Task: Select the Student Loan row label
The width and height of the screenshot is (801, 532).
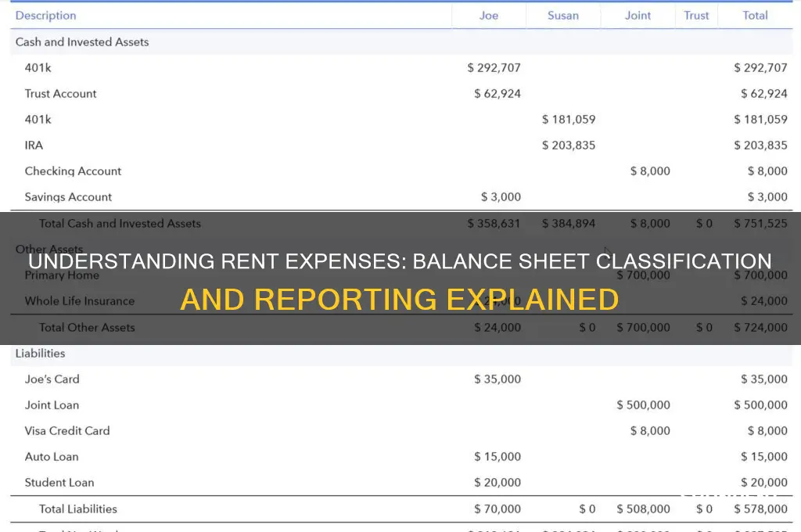Action: point(59,483)
